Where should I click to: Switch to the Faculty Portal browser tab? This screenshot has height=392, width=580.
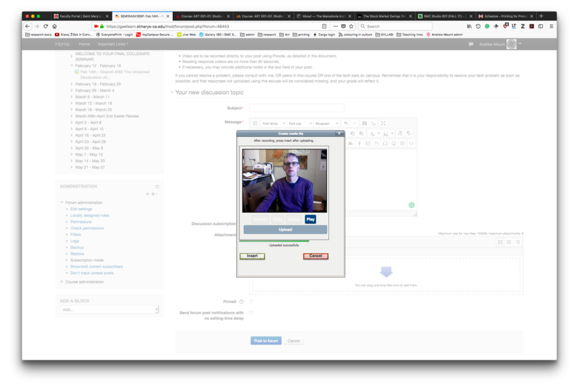point(79,16)
